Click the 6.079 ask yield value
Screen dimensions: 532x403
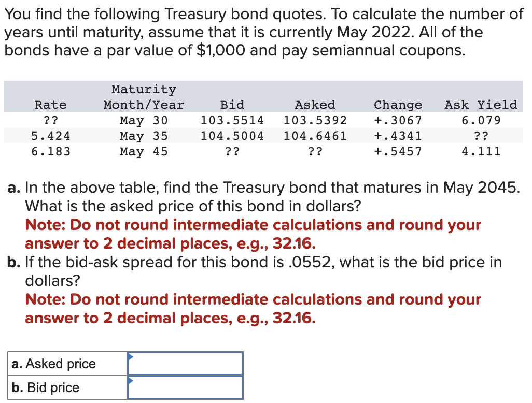[x=481, y=120]
